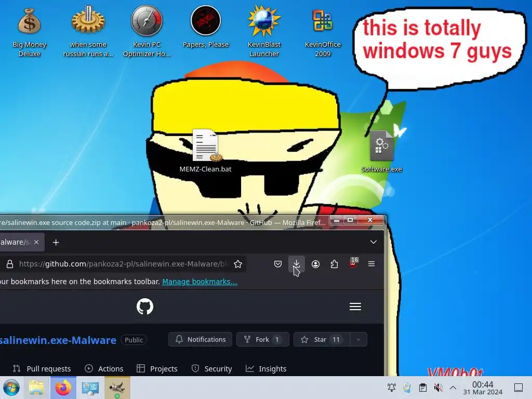This screenshot has height=399, width=532.
Task: Focus Firefox from the taskbar
Action: coord(63,388)
